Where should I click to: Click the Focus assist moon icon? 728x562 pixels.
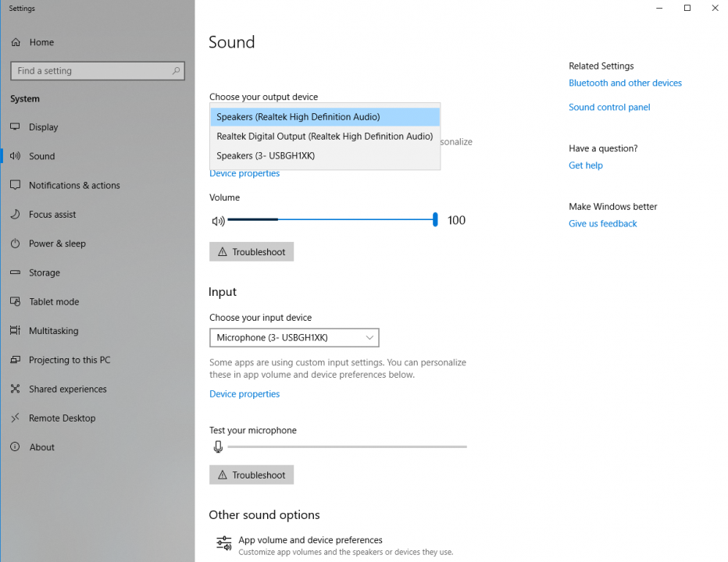point(15,215)
